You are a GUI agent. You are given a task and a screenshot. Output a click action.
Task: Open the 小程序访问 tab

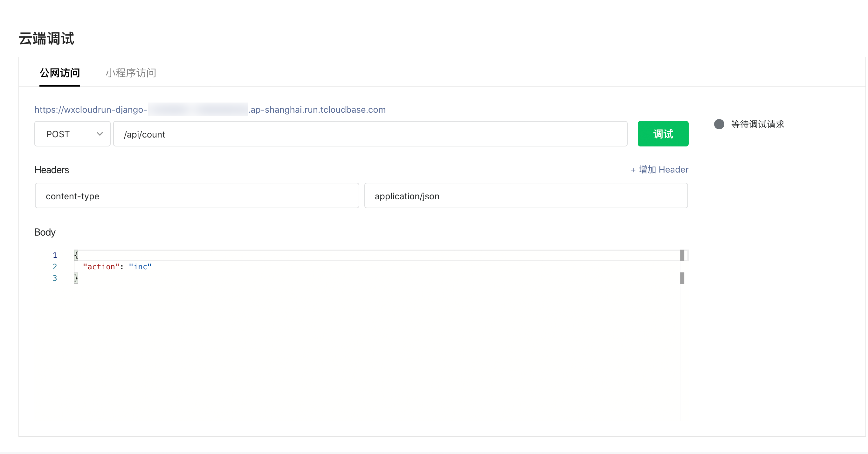(x=131, y=73)
